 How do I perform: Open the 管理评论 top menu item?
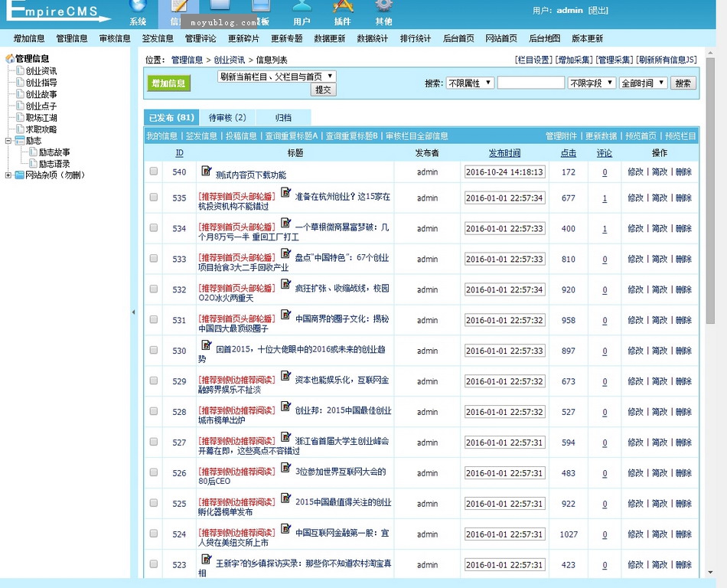tap(200, 38)
